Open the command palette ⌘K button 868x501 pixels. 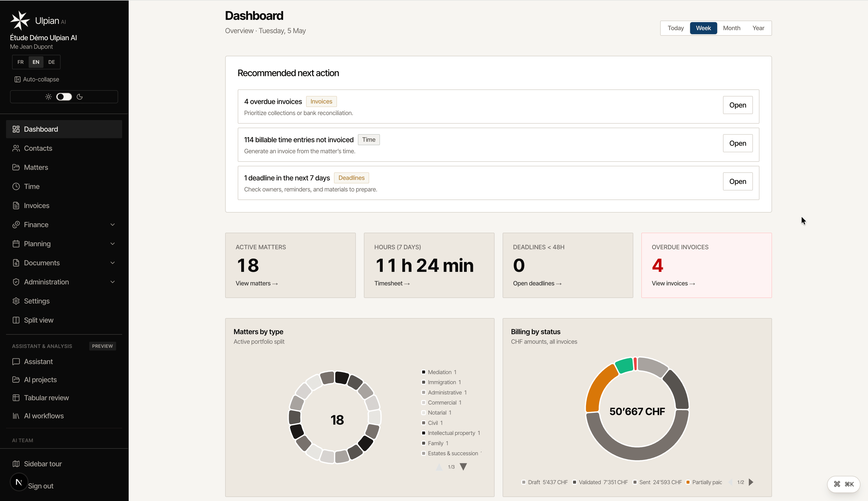click(844, 484)
